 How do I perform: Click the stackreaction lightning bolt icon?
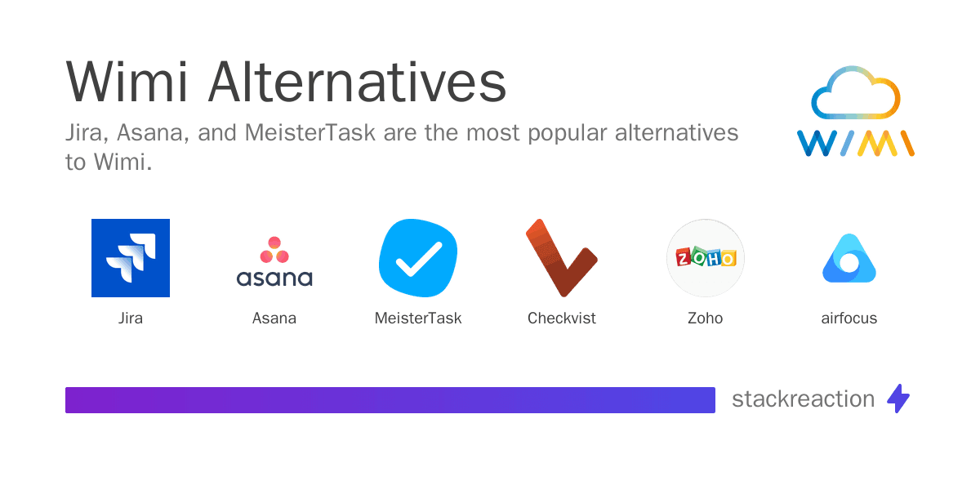tap(898, 399)
